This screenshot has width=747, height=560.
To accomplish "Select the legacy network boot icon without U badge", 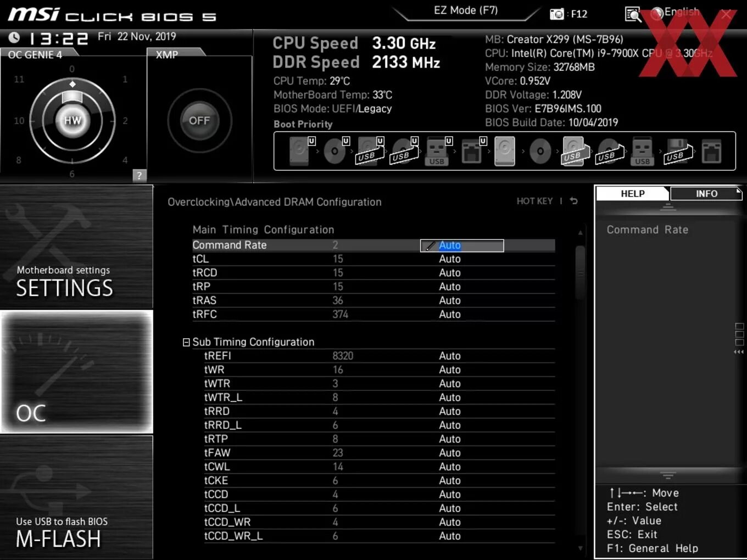I will click(x=711, y=152).
